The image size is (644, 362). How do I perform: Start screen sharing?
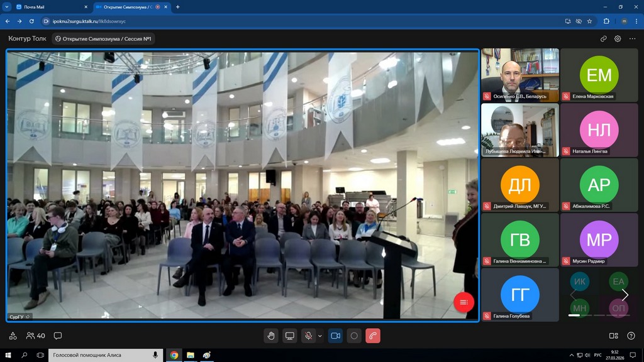point(290,336)
